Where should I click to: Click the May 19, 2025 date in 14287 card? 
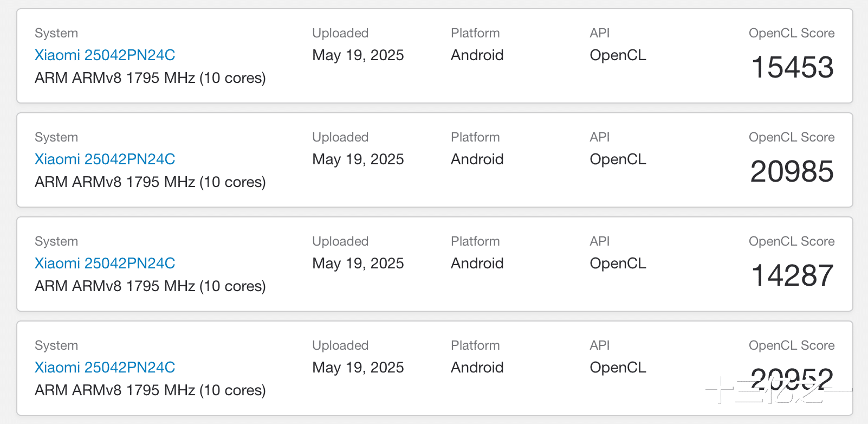[358, 264]
